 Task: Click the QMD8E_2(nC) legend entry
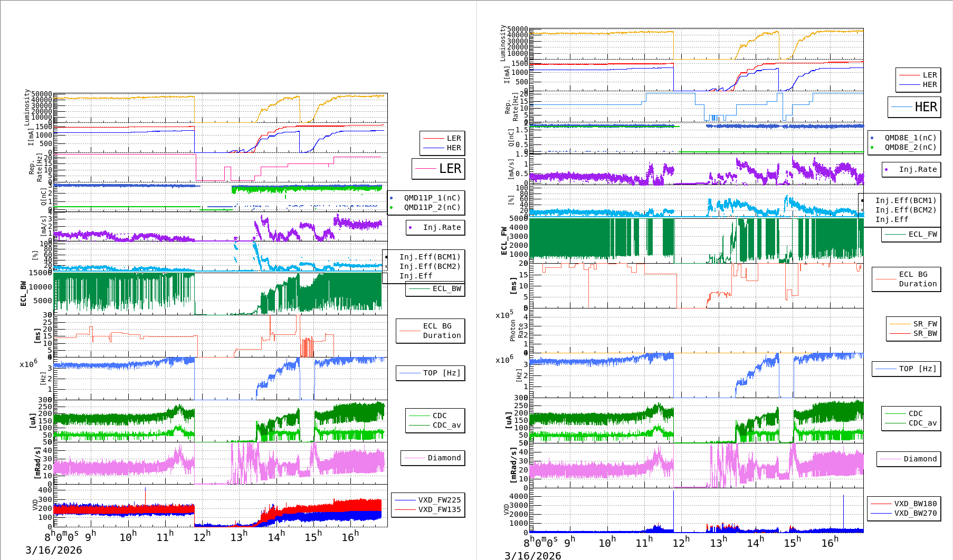pyautogui.click(x=910, y=147)
